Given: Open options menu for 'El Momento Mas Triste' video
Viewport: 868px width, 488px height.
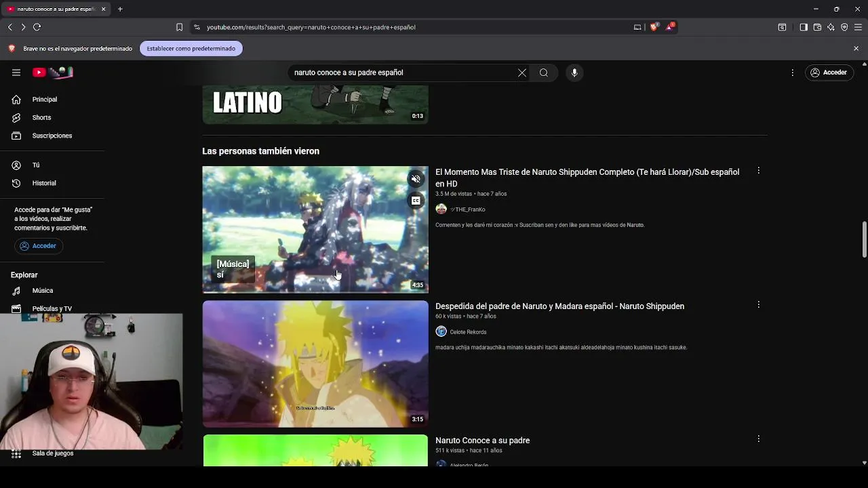Looking at the screenshot, I should click(758, 171).
